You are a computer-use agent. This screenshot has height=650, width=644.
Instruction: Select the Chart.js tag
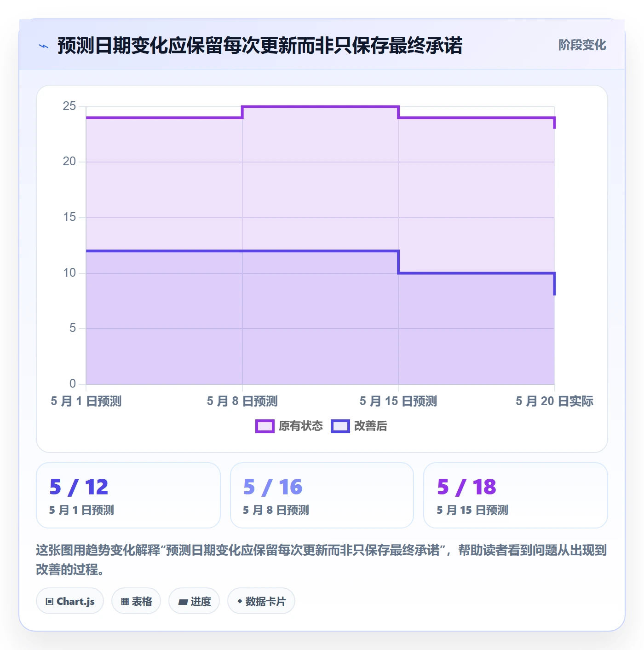[x=70, y=601]
